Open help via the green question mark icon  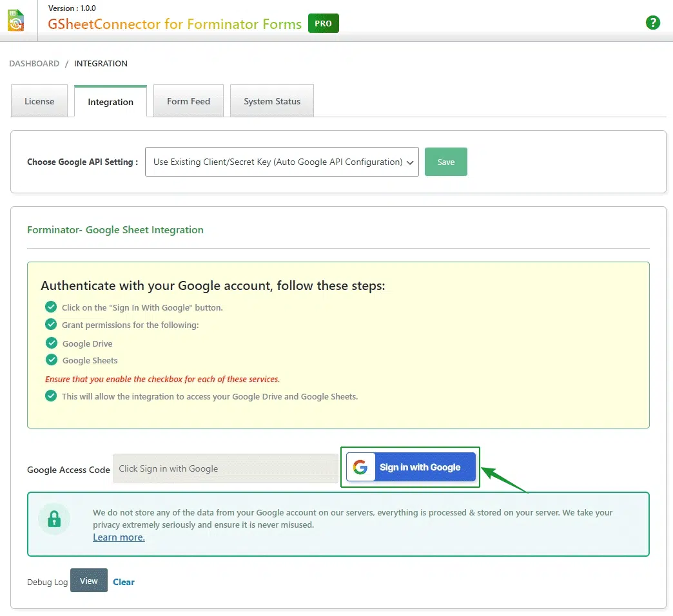[653, 23]
